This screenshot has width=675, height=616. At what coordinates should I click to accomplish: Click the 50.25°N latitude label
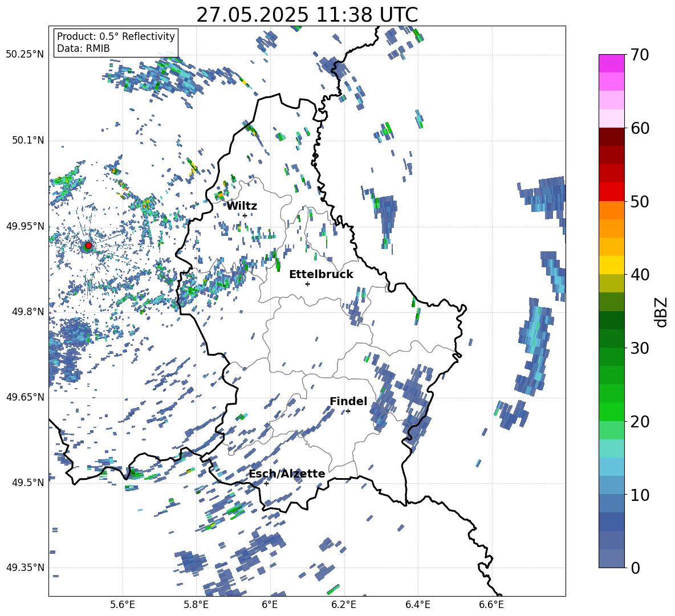pos(25,55)
